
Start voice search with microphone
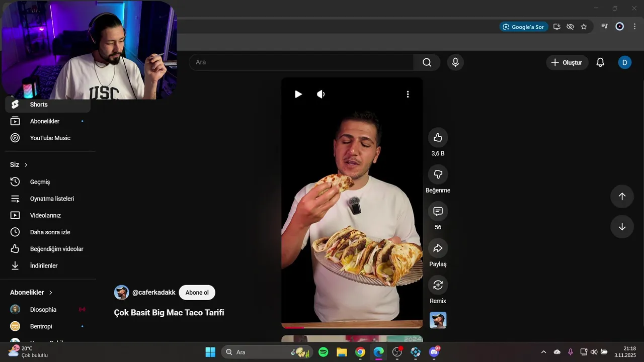point(455,62)
